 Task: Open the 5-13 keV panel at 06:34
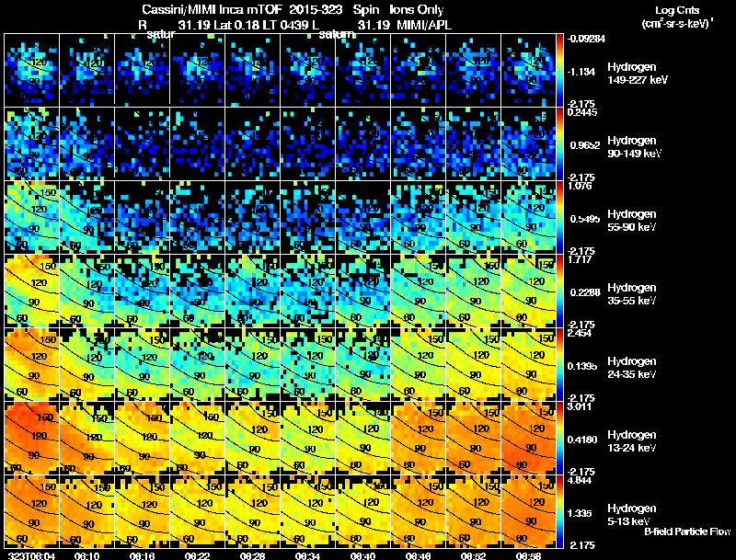coord(307,511)
